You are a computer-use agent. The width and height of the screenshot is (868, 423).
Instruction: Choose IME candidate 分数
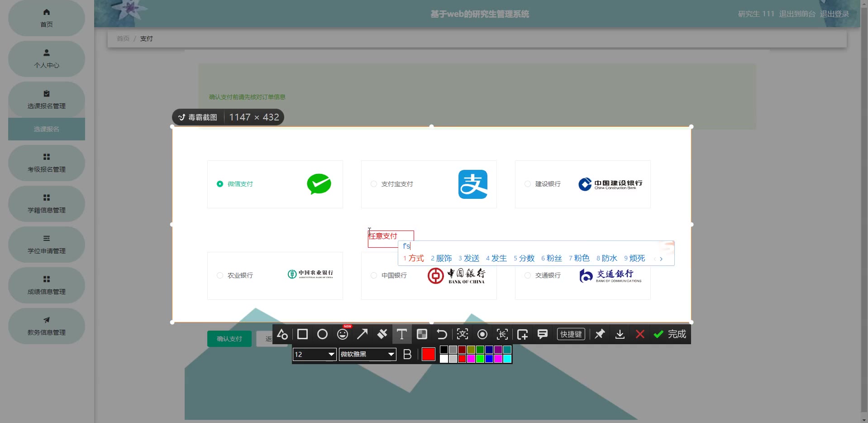pyautogui.click(x=524, y=258)
